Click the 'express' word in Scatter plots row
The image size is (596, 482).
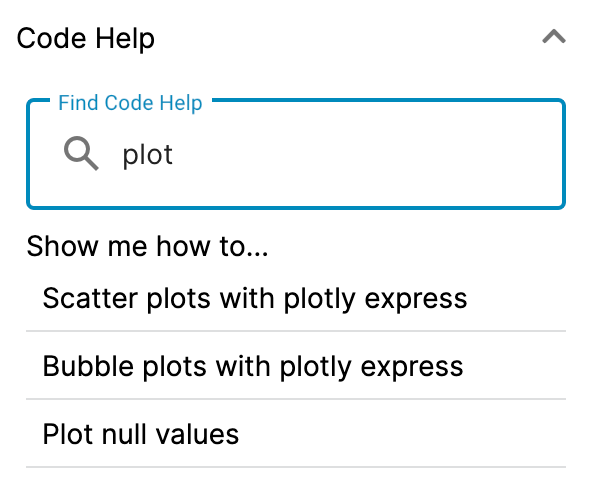416,300
